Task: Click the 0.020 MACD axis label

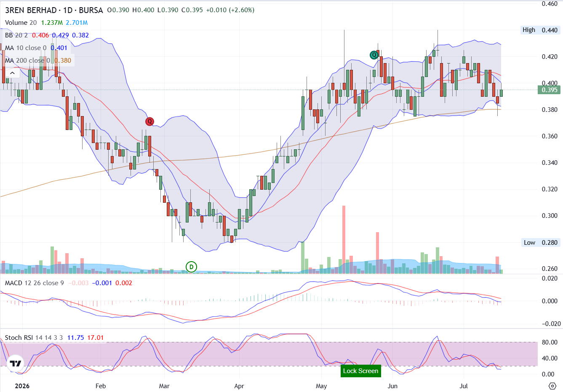Action: 550,278
